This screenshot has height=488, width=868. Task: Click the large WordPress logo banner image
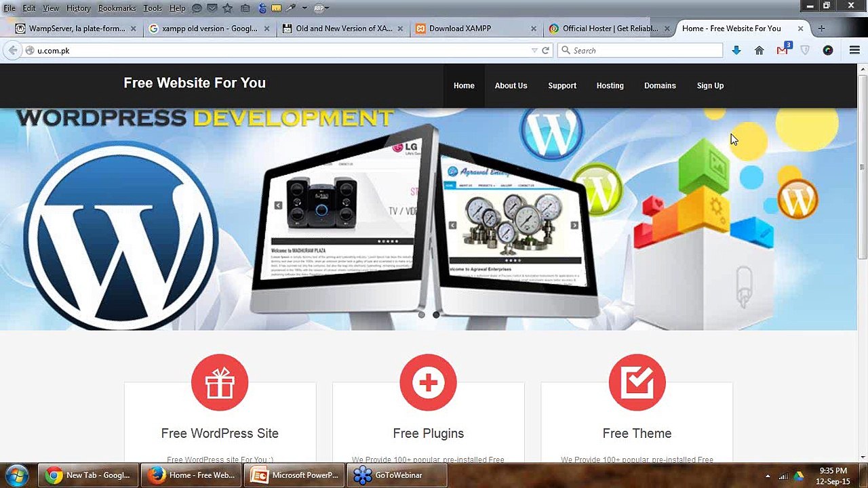pyautogui.click(x=121, y=235)
